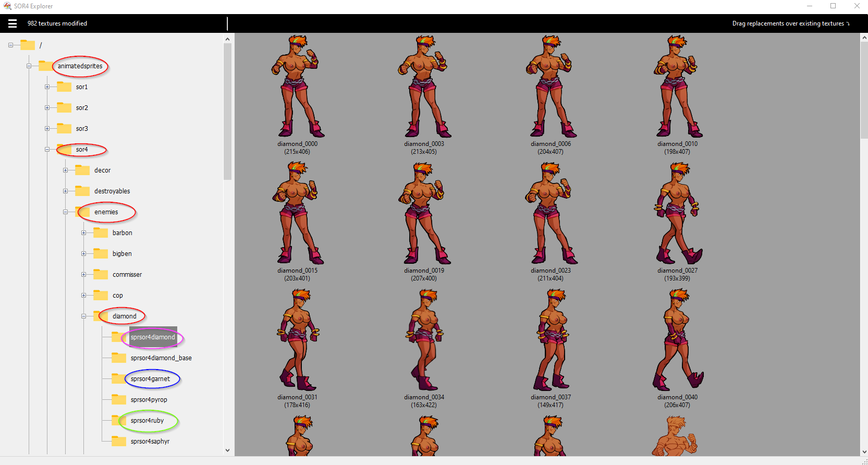Select the cop tree item
The width and height of the screenshot is (868, 465).
click(118, 296)
